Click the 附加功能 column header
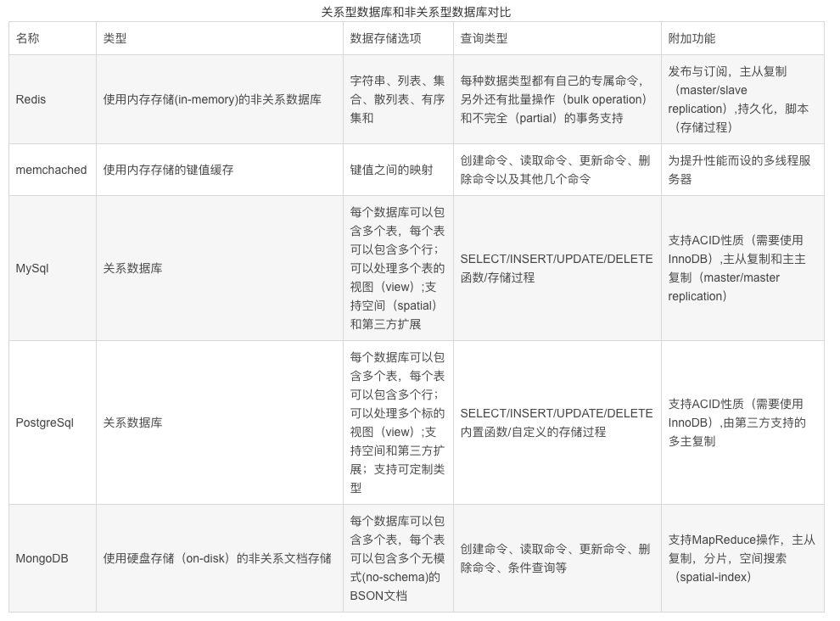The width and height of the screenshot is (840, 621). click(742, 38)
